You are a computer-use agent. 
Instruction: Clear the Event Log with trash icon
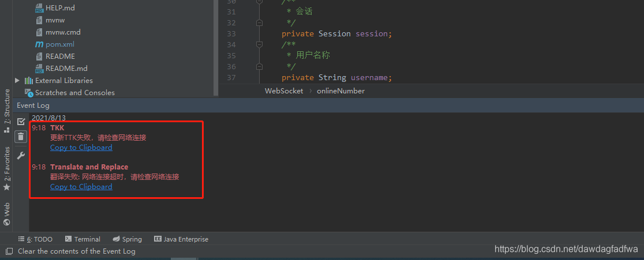[x=21, y=136]
